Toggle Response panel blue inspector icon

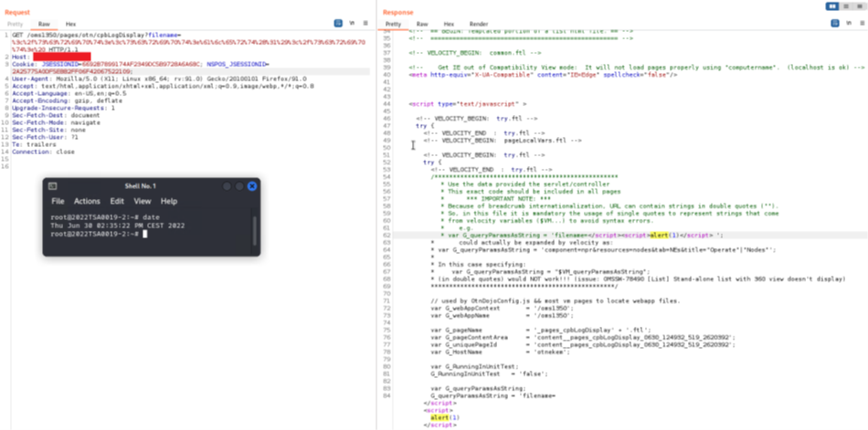tap(835, 23)
